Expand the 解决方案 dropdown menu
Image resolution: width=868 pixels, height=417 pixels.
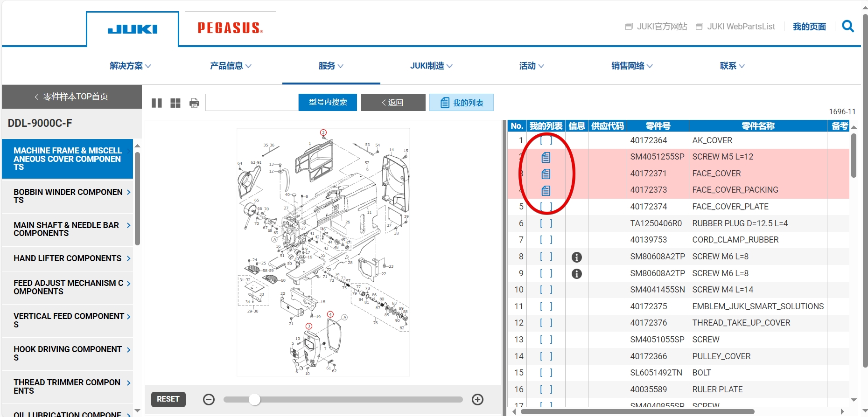point(130,66)
